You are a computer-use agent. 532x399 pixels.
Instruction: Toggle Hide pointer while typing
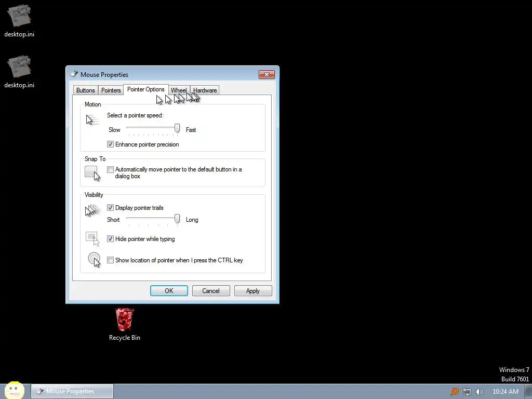110,239
